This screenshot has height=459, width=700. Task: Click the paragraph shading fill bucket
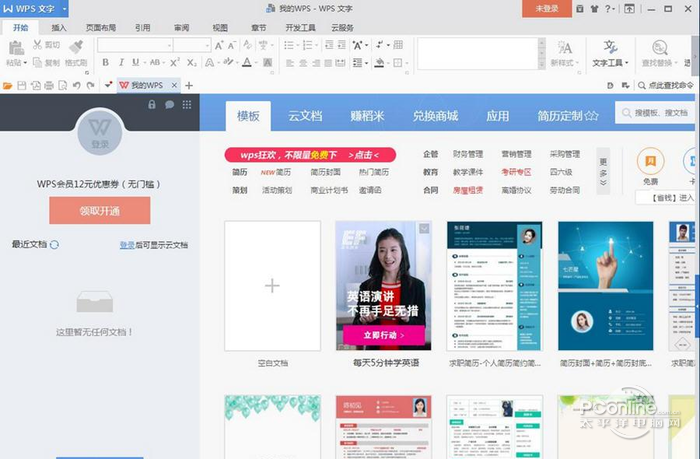click(x=379, y=63)
